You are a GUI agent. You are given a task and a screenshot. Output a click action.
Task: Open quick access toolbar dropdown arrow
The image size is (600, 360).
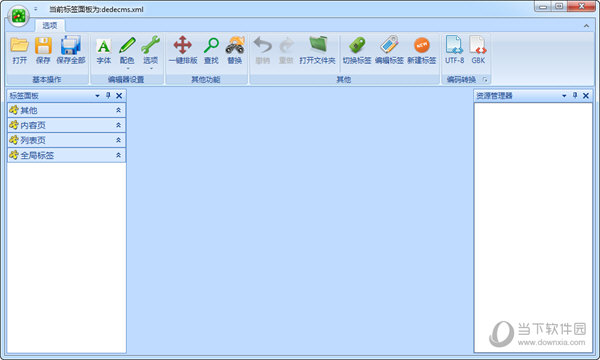click(x=36, y=9)
